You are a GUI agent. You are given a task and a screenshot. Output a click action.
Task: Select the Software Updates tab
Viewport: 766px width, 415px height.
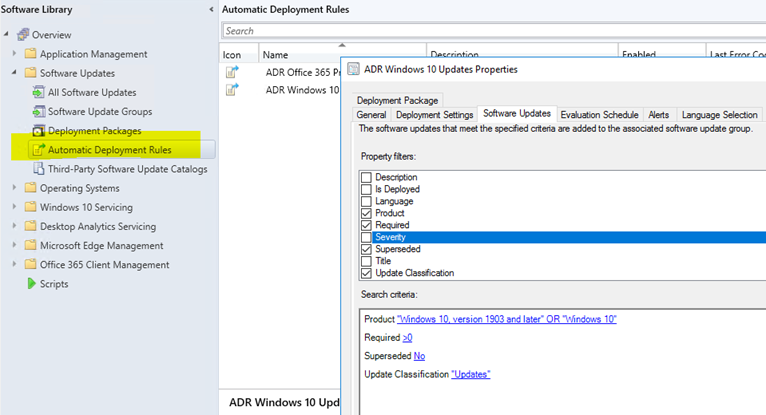point(517,113)
